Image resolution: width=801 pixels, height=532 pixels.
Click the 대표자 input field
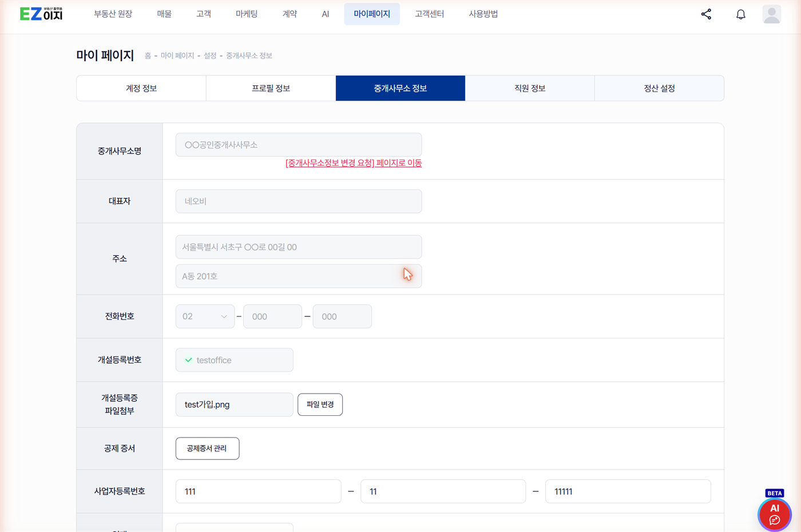299,201
